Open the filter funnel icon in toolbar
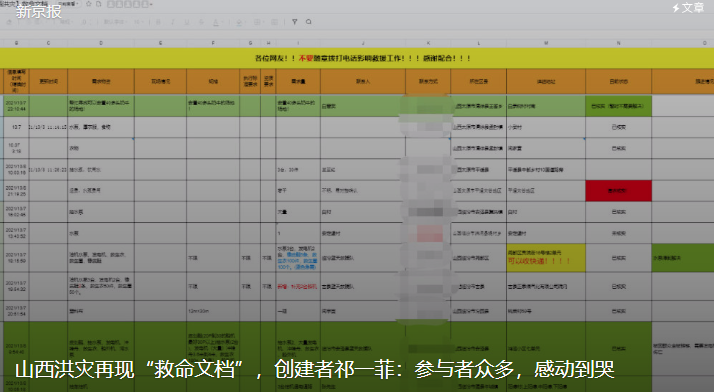The height and width of the screenshot is (392, 714). click(295, 22)
